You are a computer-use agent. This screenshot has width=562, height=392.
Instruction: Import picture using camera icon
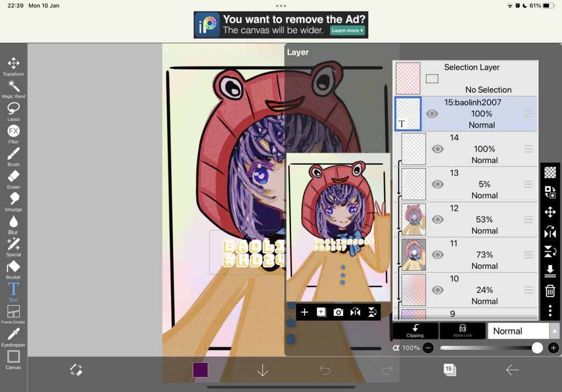338,312
